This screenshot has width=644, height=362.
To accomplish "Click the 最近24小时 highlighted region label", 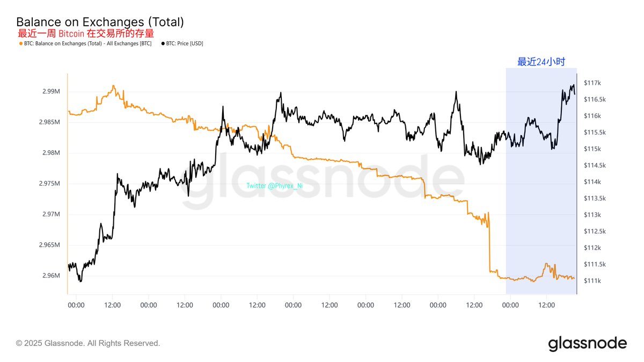I will coord(541,62).
